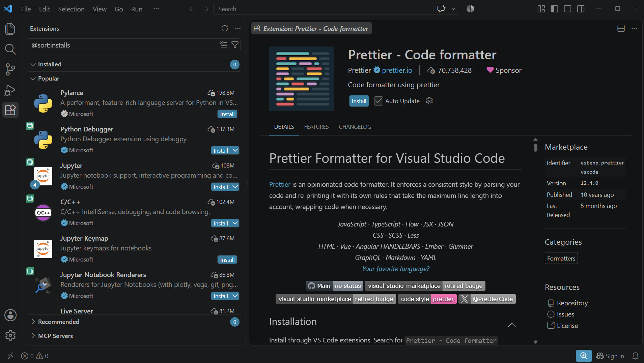Open the prettier.io publisher link
Image resolution: width=644 pixels, height=363 pixels.
coord(397,70)
